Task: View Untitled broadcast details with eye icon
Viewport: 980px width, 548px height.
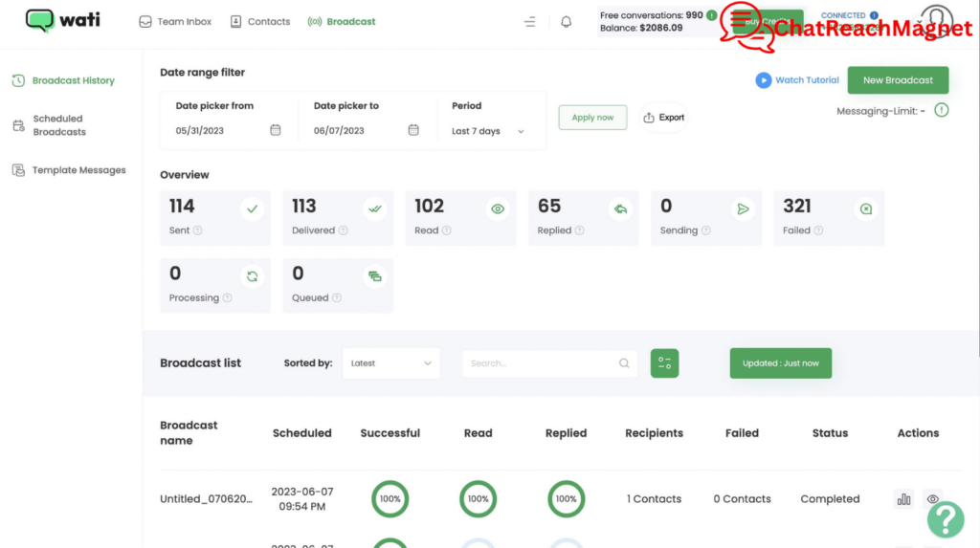Action: pyautogui.click(x=932, y=499)
